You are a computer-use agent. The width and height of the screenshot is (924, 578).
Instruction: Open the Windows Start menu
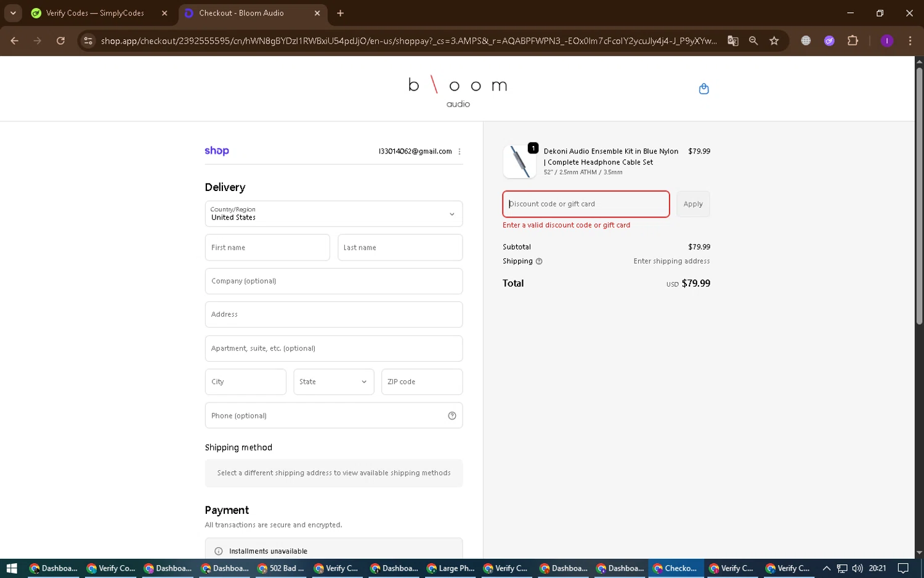point(11,568)
